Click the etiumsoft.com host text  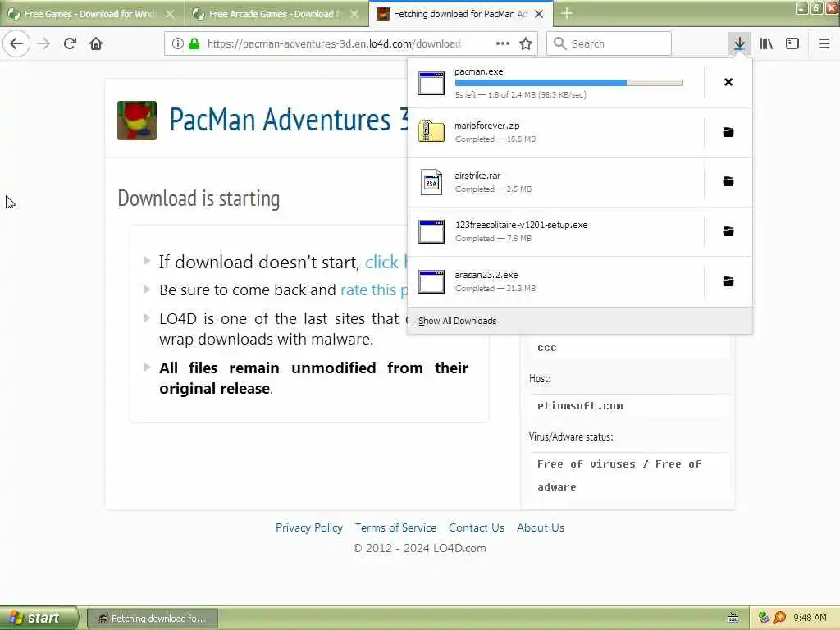(580, 405)
